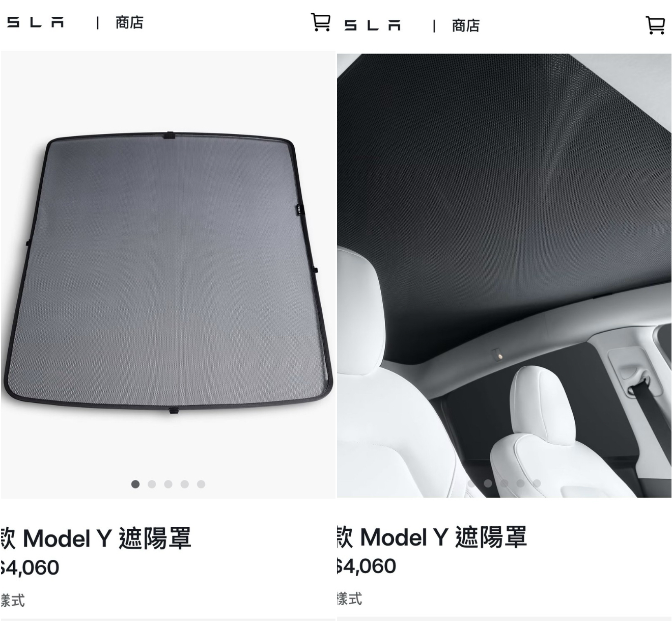Open the shopping cart in the left screen

pyautogui.click(x=321, y=22)
